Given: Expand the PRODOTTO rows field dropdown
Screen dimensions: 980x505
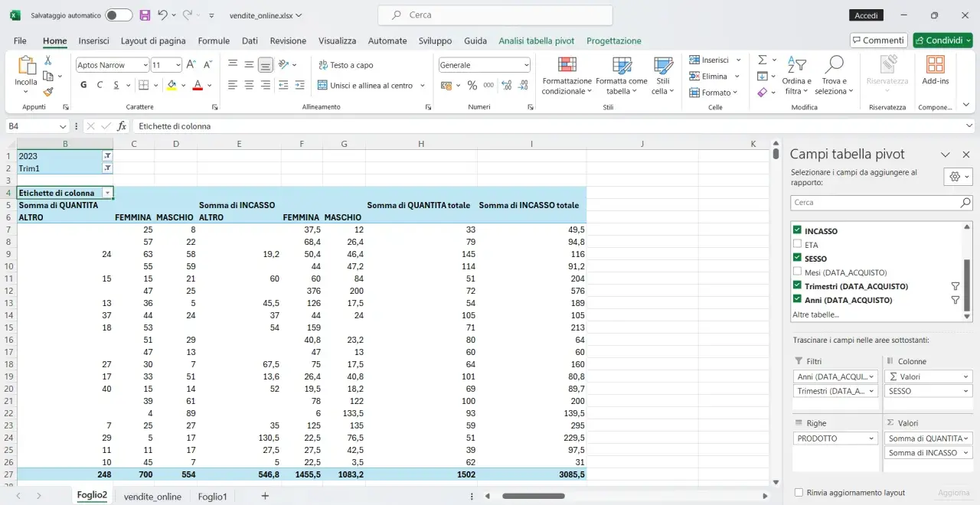Looking at the screenshot, I should click(x=871, y=438).
